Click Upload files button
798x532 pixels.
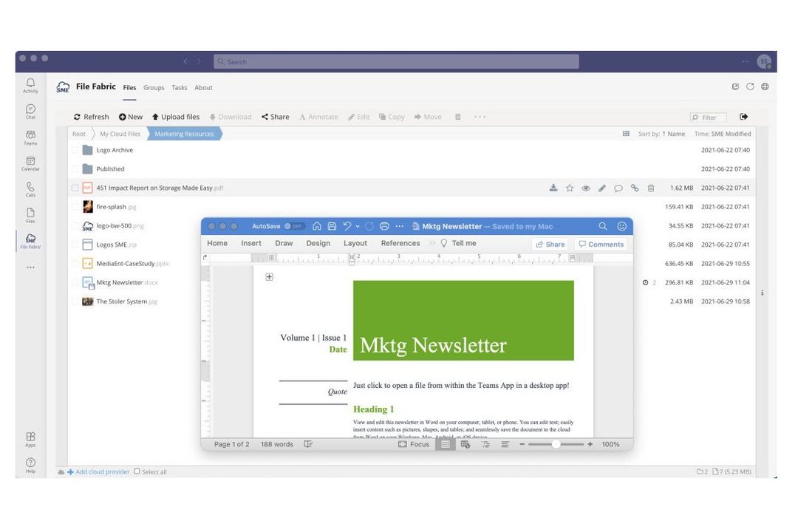click(x=176, y=117)
